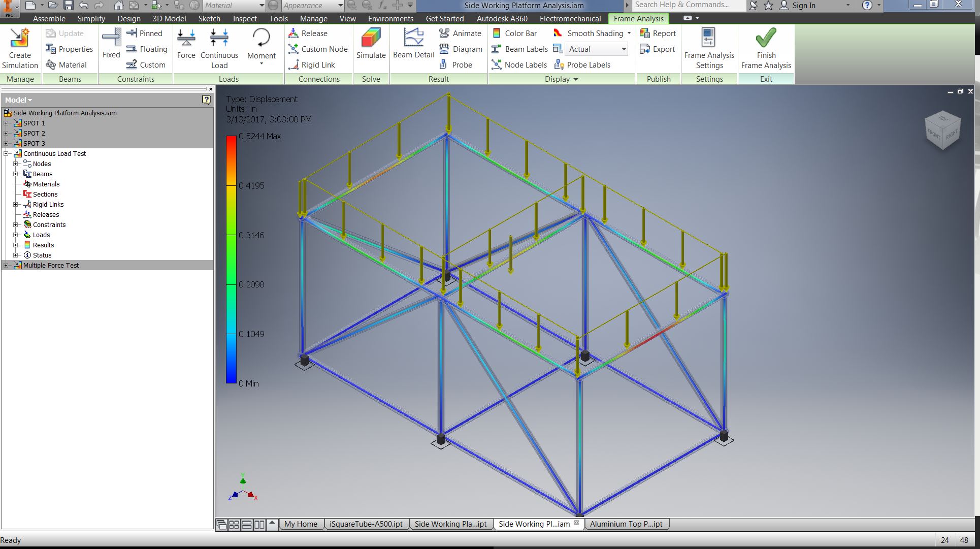Switch to Aluminium Top P...ipt document tab

(626, 524)
